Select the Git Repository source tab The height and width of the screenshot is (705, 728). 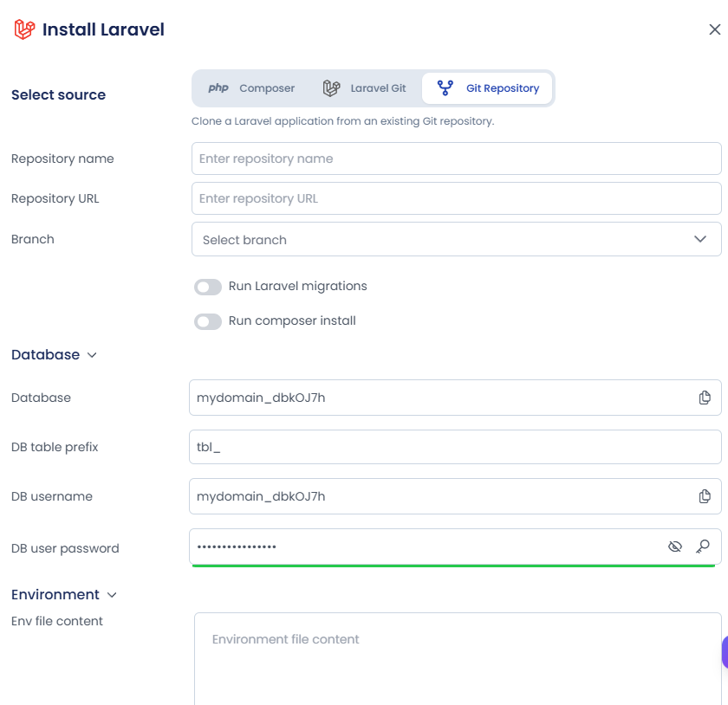[487, 88]
